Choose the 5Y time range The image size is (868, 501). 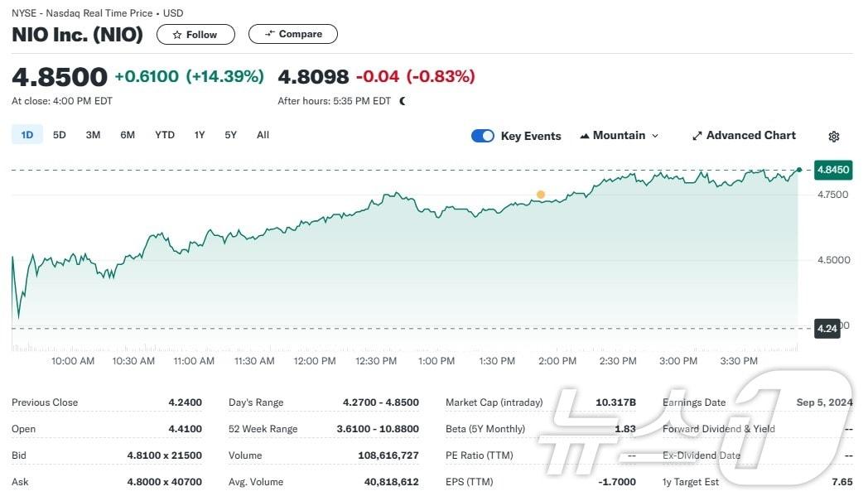(x=231, y=135)
